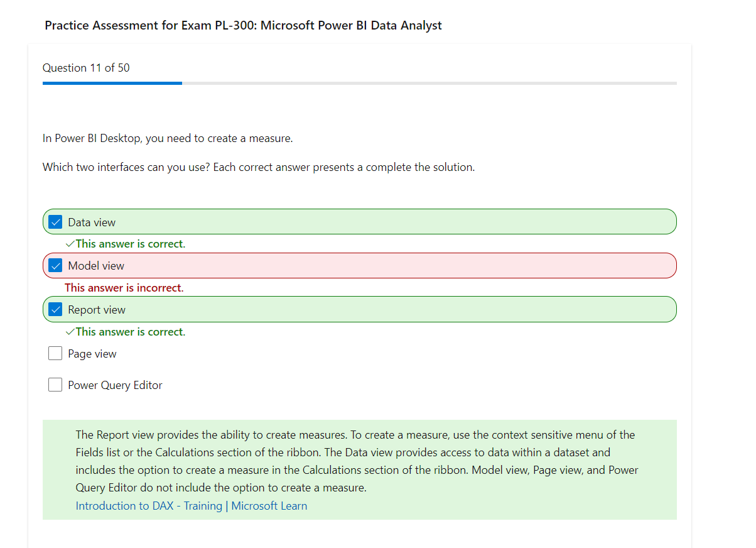The image size is (756, 548).
Task: Click the 'Which two interfaces' question text
Action: (258, 168)
